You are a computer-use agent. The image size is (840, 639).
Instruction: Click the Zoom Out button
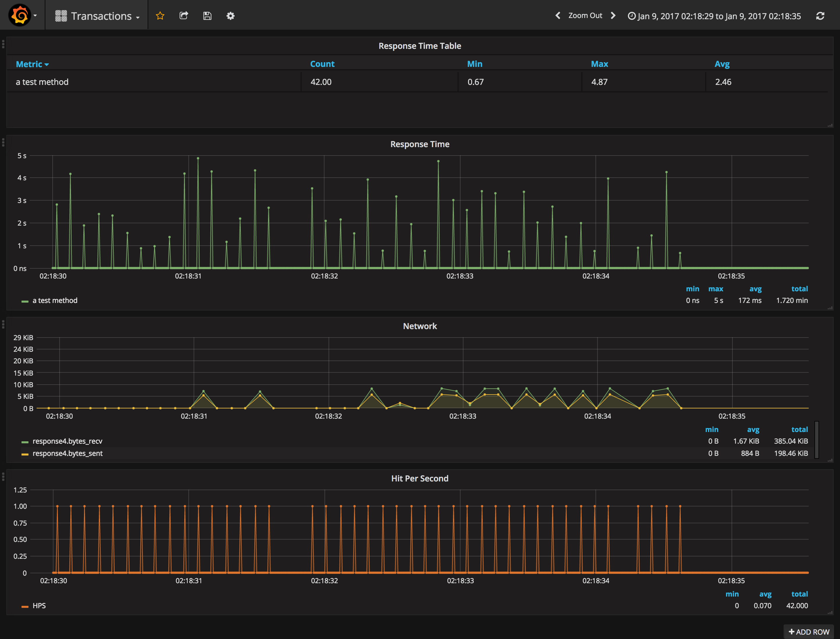coord(585,16)
